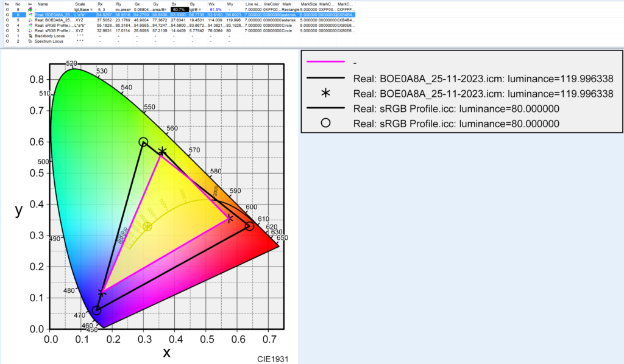Click the profile icon in row 5
Image resolution: width=624 pixels, height=364 pixels.
(30, 20)
